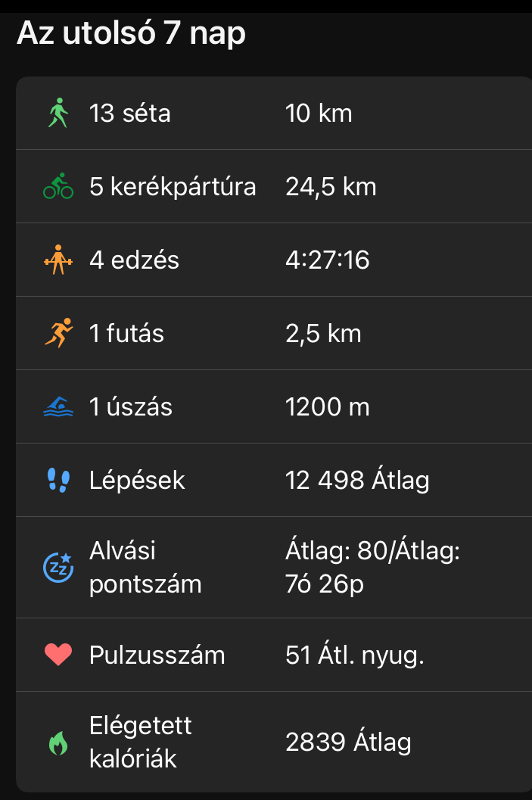Tap the orange weightlifter icon
The height and width of the screenshot is (800, 532).
pos(58,260)
